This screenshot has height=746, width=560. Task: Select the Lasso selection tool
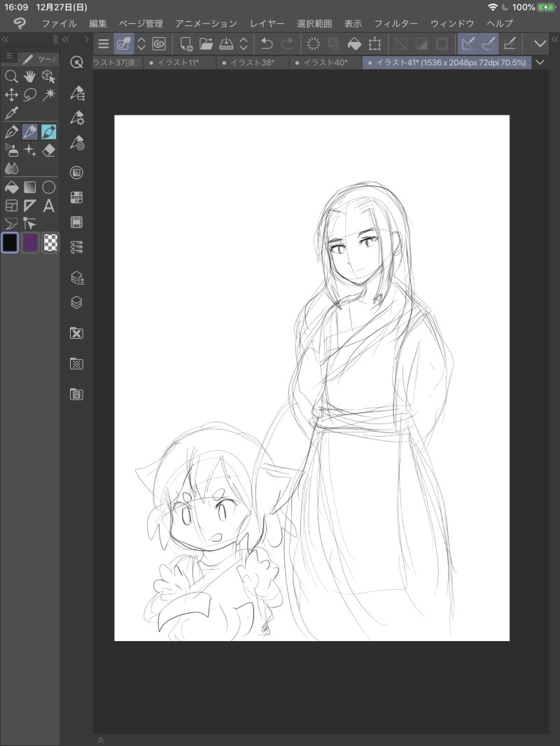[x=30, y=94]
